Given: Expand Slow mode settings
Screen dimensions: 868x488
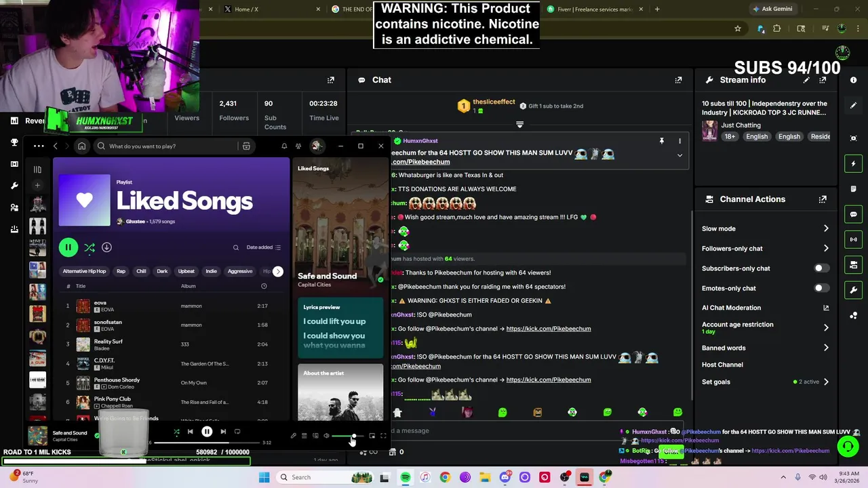Looking at the screenshot, I should 765,228.
